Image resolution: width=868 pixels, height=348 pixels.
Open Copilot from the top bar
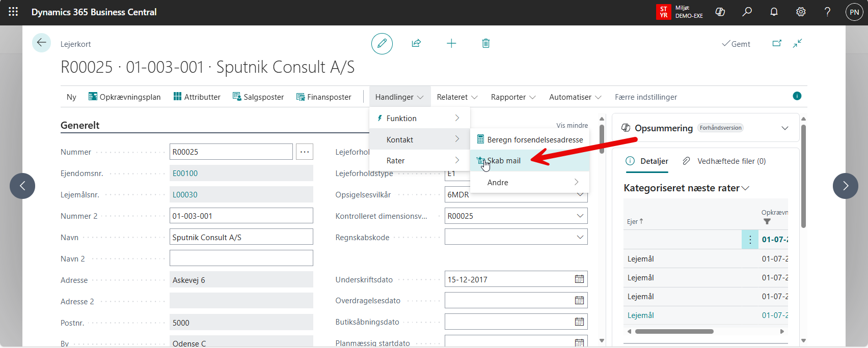click(x=720, y=12)
